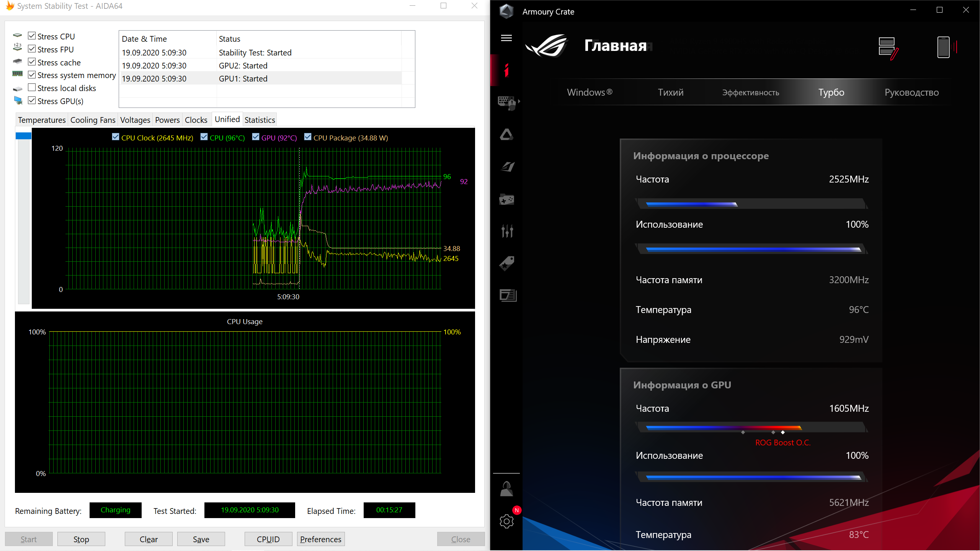980x551 pixels.
Task: Open Game Library controller icon
Action: [506, 199]
